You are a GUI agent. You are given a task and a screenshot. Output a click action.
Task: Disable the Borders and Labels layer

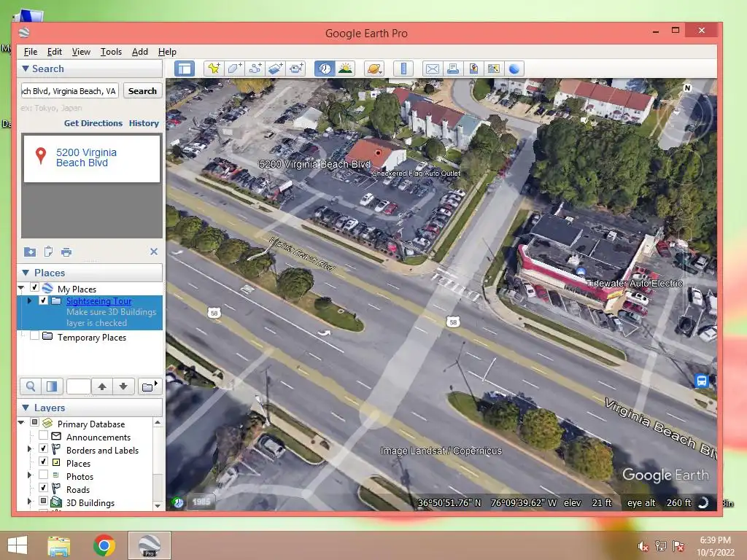tap(43, 448)
